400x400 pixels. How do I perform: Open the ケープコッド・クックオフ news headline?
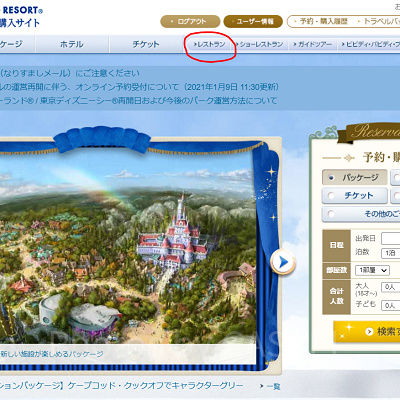(122, 386)
